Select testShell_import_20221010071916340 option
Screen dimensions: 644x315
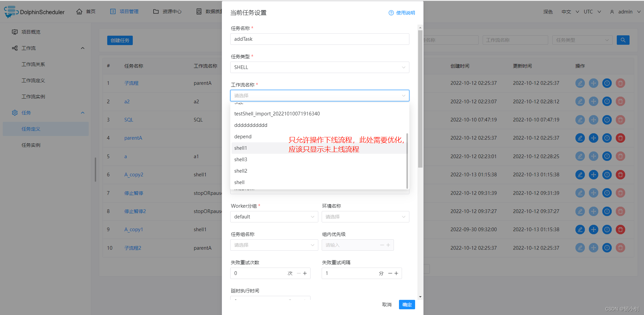[319, 114]
